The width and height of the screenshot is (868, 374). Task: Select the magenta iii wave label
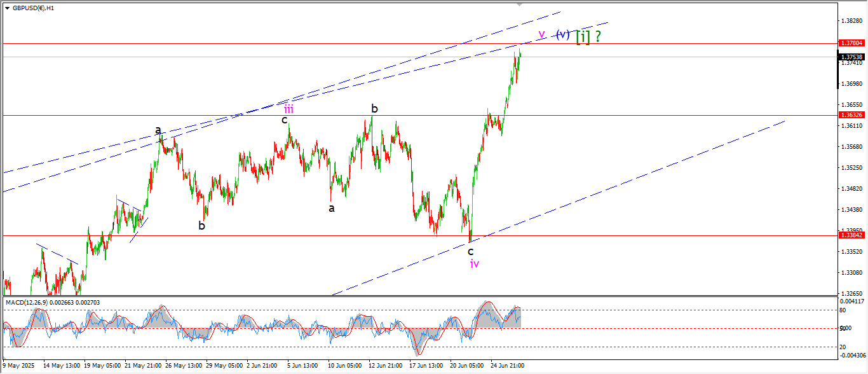tap(288, 108)
